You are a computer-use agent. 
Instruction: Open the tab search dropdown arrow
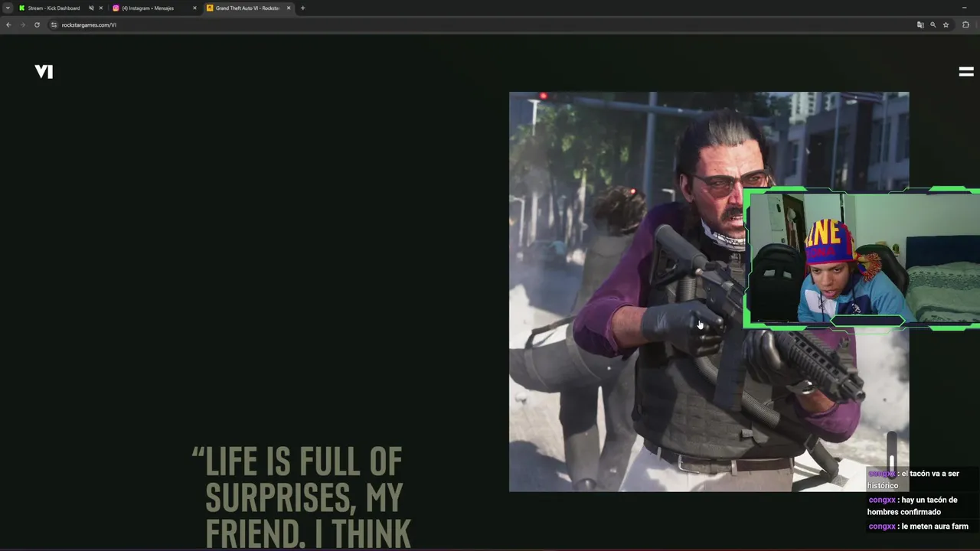(x=8, y=8)
